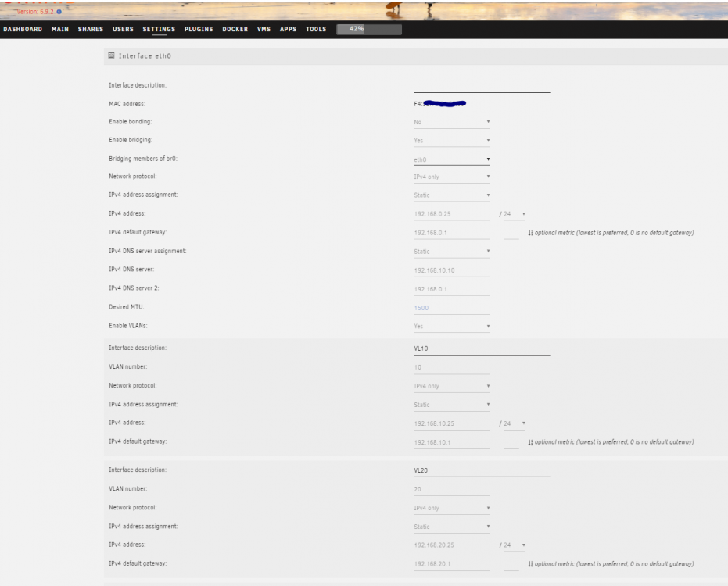The width and height of the screenshot is (728, 586).
Task: Click the Enable VLANs label
Action: [128, 326]
